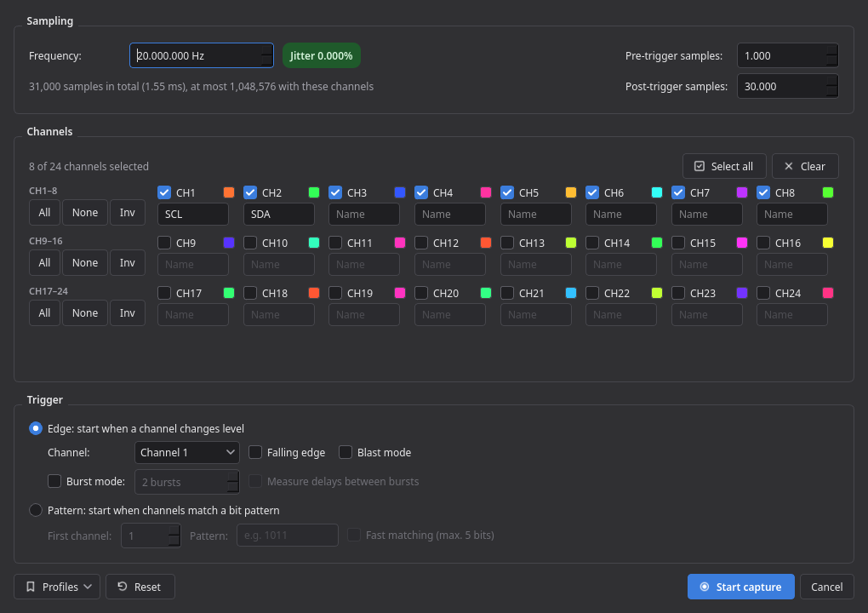This screenshot has width=868, height=613.
Task: Click None for CH1–8 group
Action: (x=85, y=213)
